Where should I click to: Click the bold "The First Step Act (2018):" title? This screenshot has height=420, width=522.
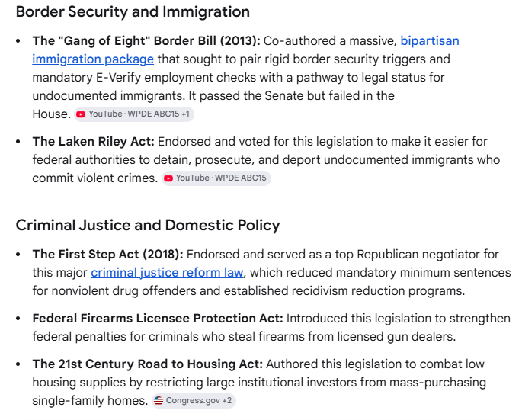point(108,255)
